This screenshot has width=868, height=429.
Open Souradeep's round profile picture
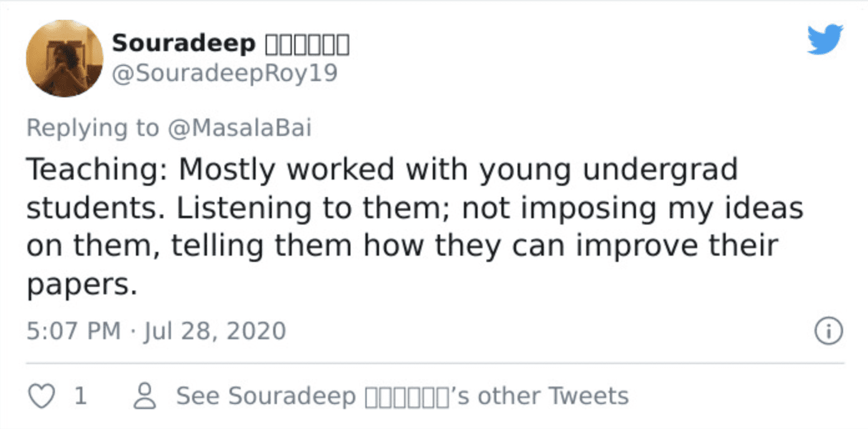64,59
